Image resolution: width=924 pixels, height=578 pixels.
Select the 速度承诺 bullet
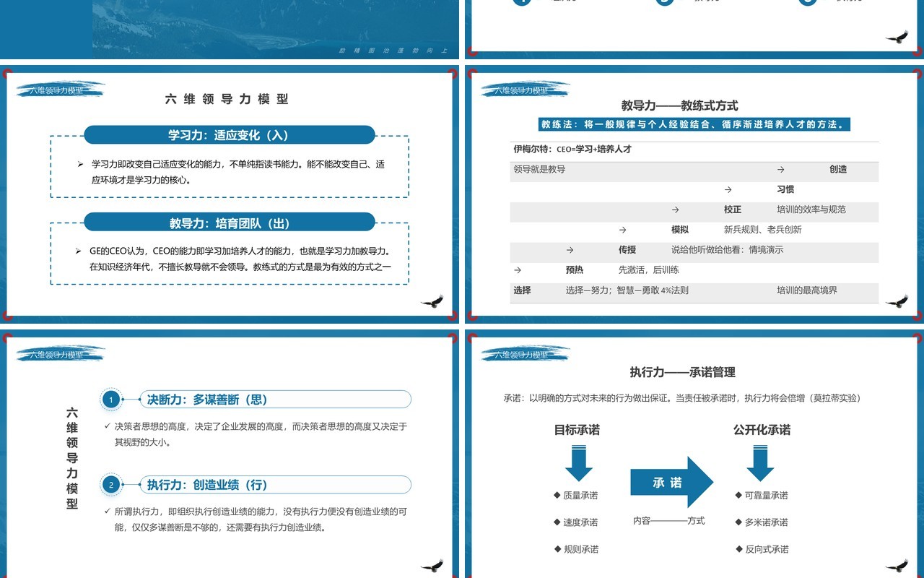coord(576,522)
